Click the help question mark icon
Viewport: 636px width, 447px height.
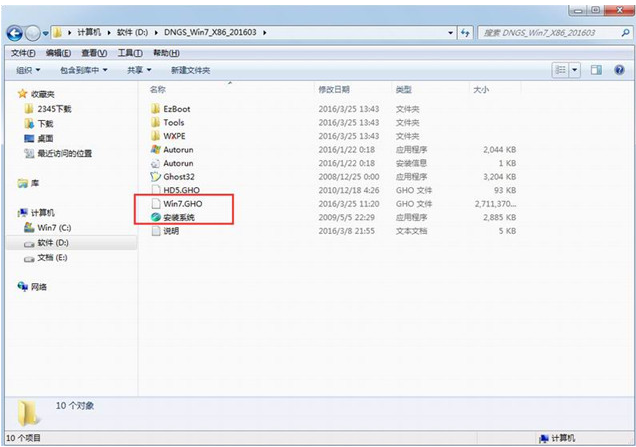click(620, 70)
